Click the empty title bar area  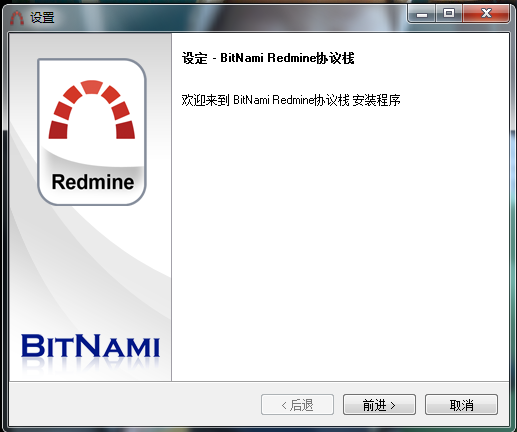230,17
